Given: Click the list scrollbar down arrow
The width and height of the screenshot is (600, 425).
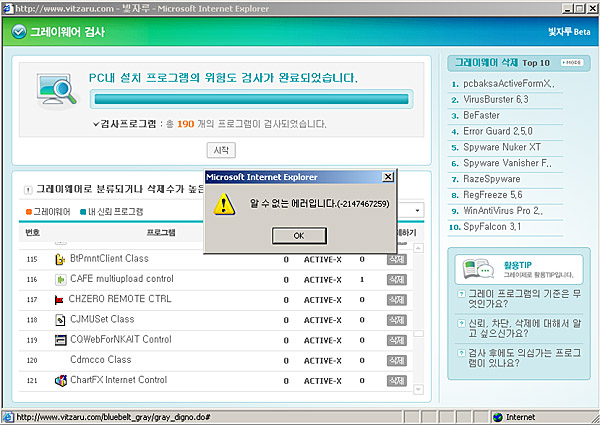Looking at the screenshot, I should click(419, 389).
